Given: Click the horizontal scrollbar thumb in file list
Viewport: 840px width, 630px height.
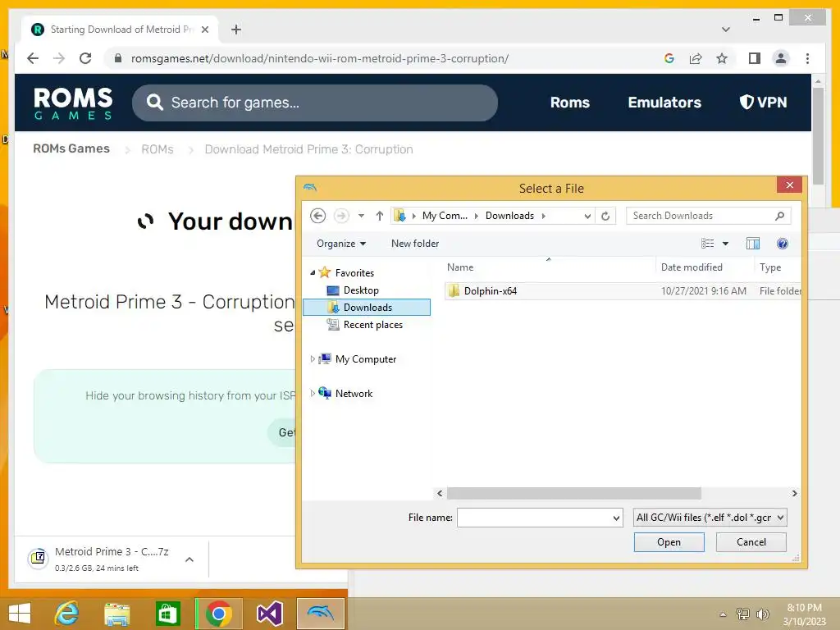Looking at the screenshot, I should coord(573,493).
